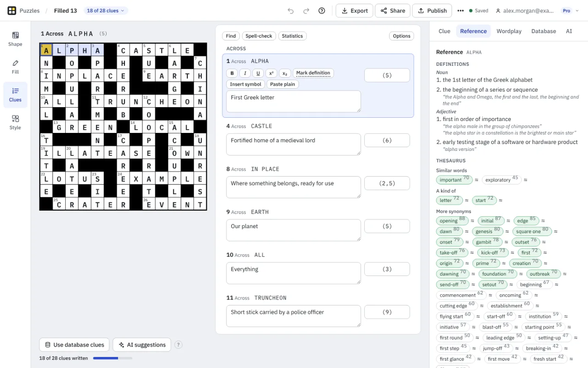This screenshot has width=588, height=368.
Task: Open the Style sidebar panel
Action: 15,123
